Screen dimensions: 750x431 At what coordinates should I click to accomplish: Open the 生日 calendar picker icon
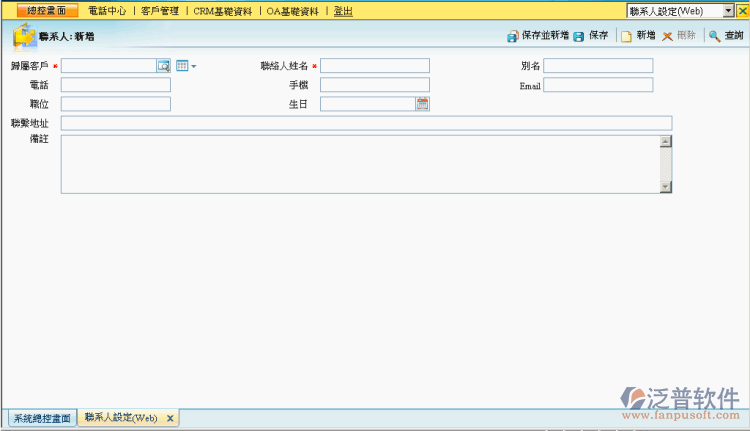422,104
